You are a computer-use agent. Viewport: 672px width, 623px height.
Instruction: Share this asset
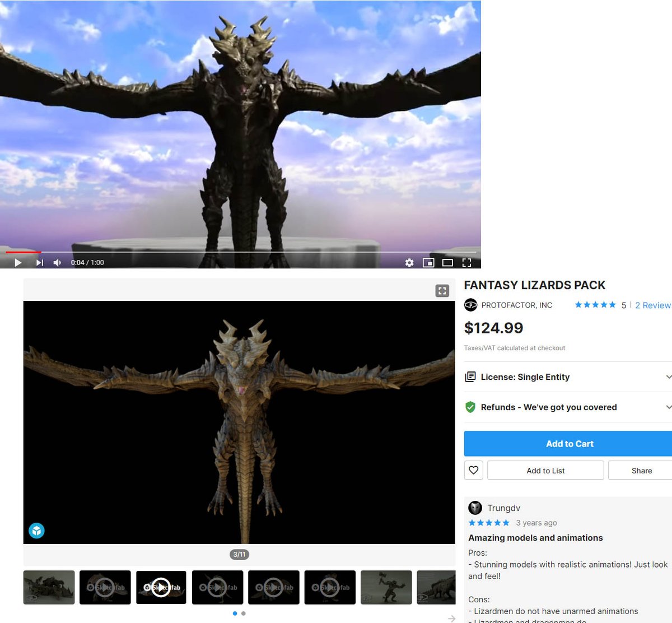[641, 471]
